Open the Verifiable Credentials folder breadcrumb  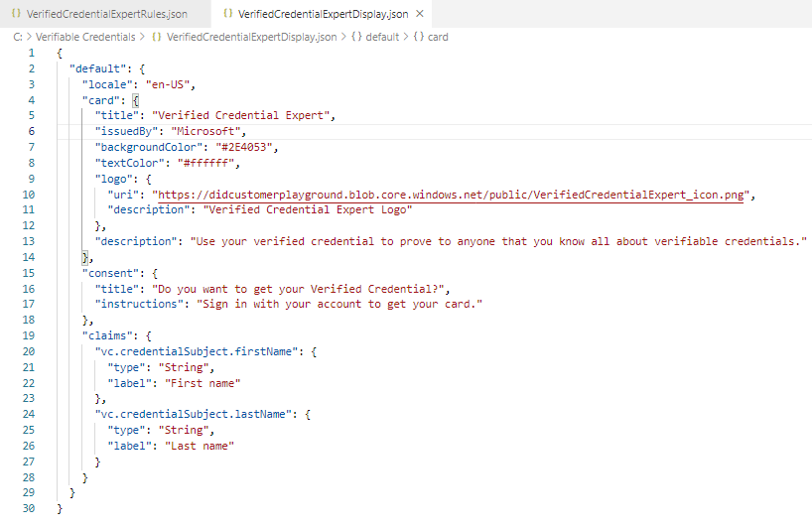pos(85,37)
